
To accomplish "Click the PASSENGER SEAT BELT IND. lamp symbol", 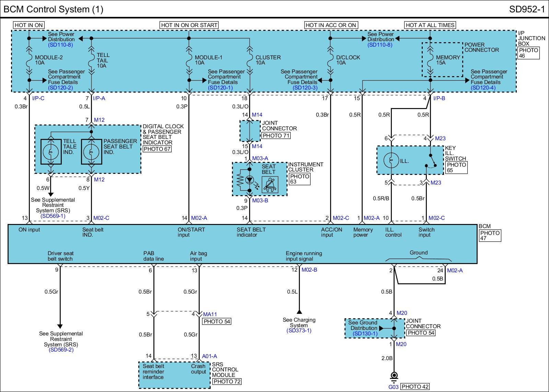I will click(91, 152).
